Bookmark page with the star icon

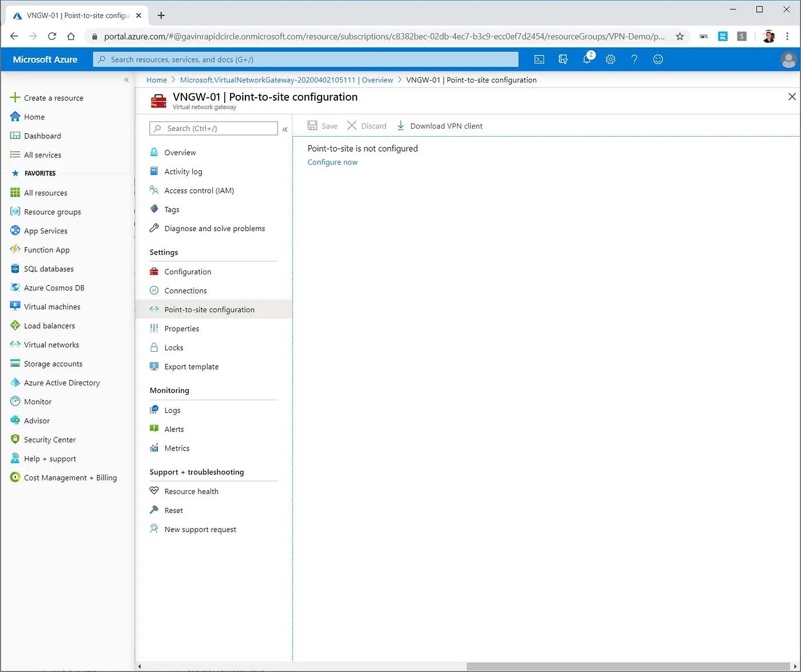(680, 36)
